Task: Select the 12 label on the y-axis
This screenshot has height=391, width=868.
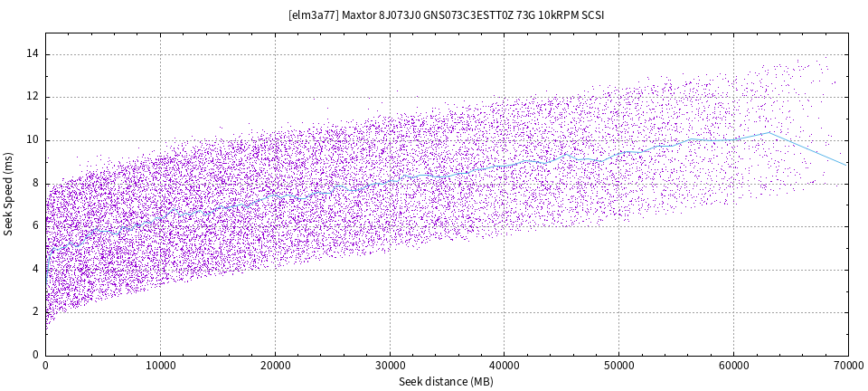Action: [x=32, y=97]
